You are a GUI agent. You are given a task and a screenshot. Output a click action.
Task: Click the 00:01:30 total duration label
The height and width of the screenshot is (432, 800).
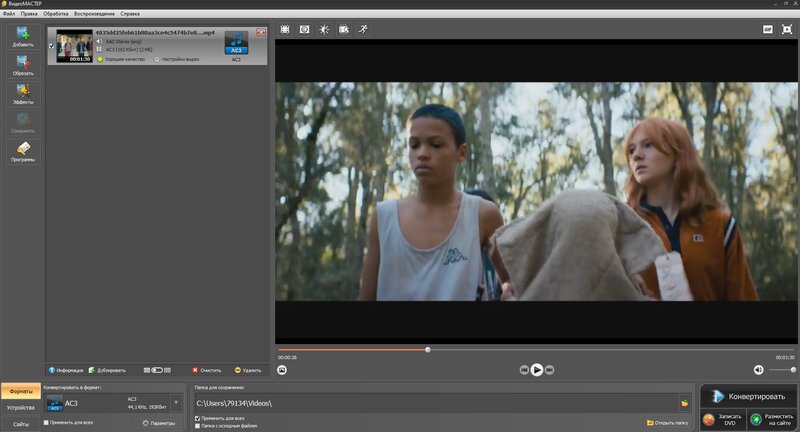coord(785,358)
